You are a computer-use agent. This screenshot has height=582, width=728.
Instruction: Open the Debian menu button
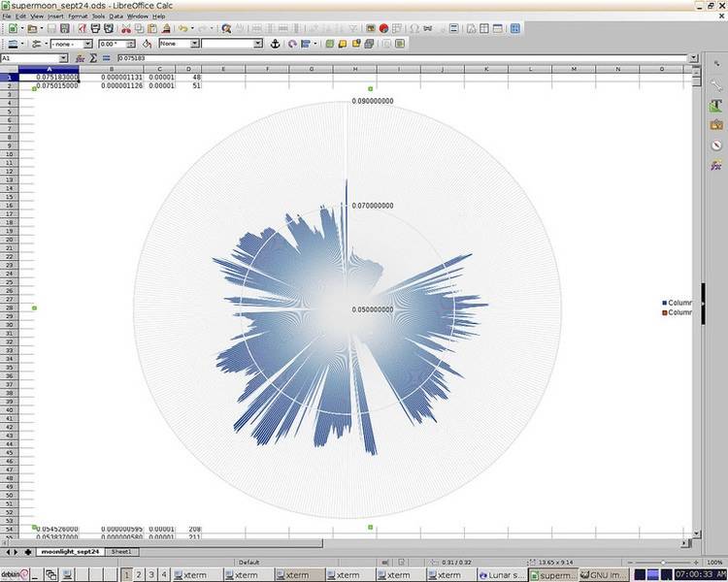pos(16,574)
